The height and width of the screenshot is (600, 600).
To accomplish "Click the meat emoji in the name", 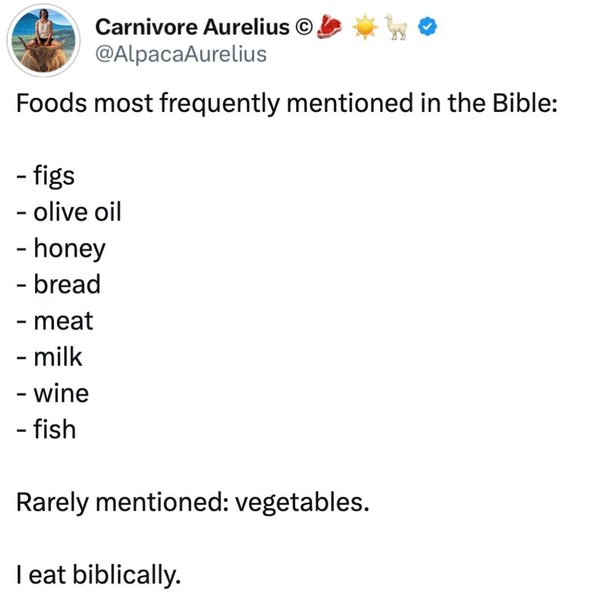I will [x=330, y=28].
